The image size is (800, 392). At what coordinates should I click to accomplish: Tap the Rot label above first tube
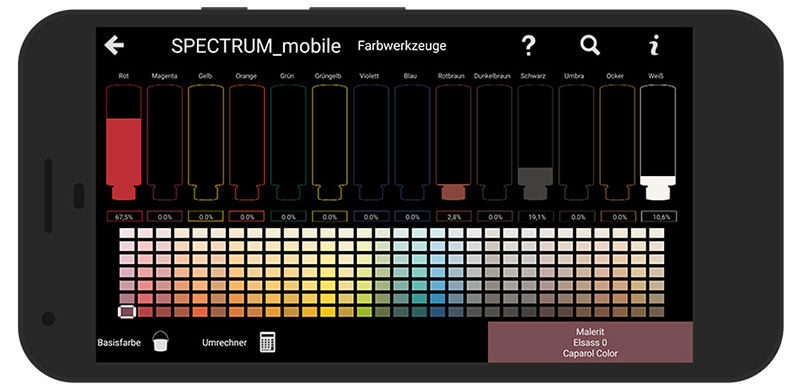point(123,76)
